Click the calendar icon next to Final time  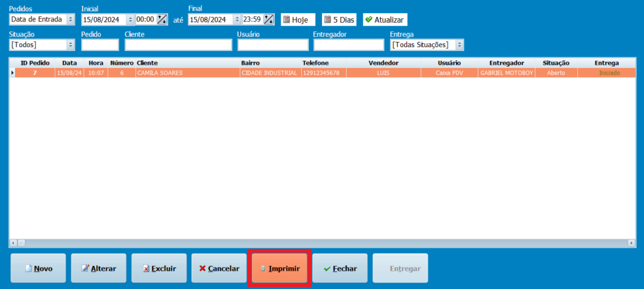pyautogui.click(x=269, y=19)
